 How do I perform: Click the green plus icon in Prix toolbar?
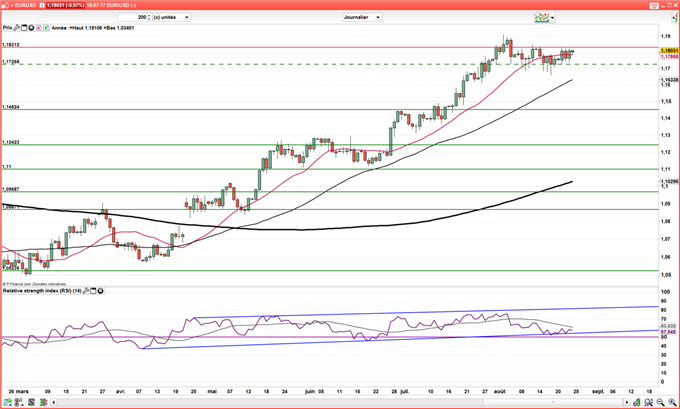point(46,28)
